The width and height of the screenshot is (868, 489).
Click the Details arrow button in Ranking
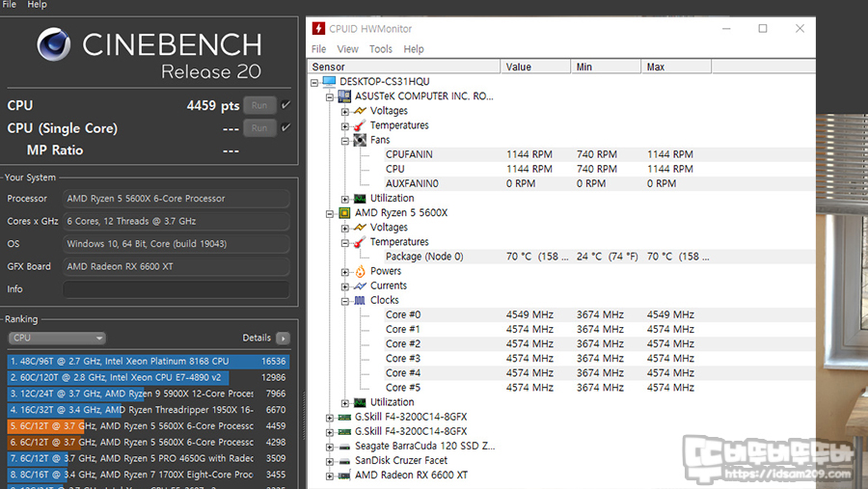tap(283, 338)
